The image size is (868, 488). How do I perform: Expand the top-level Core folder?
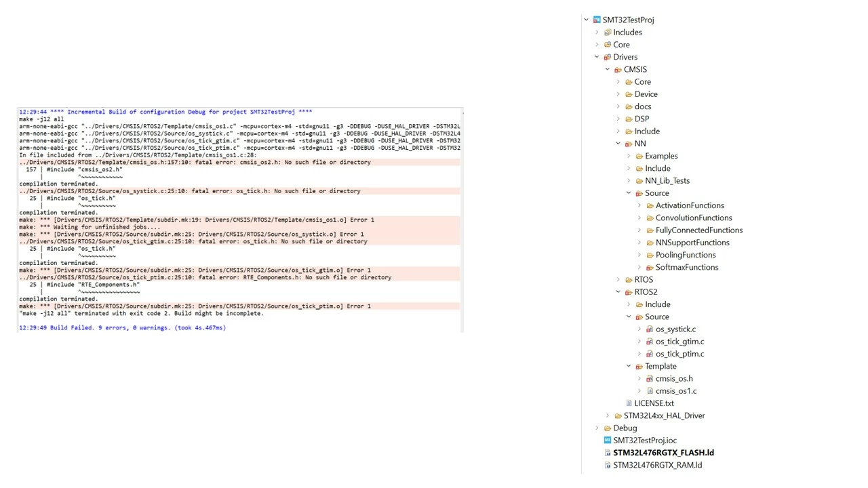597,45
